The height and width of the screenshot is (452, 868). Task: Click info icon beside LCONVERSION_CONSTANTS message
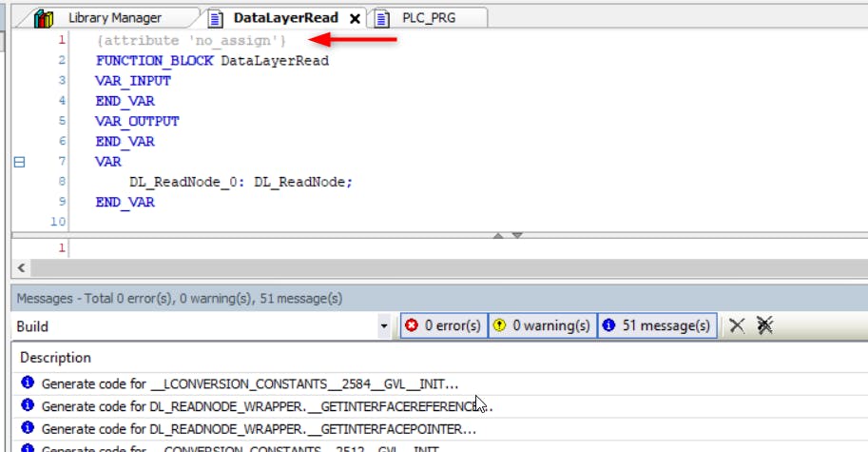pos(28,383)
